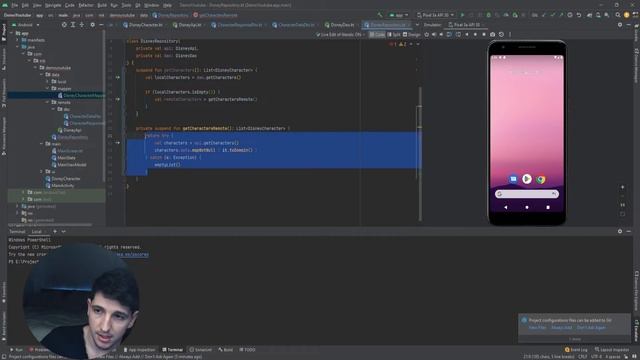Click Expand All icon in Project panel
The height and width of the screenshot is (360, 640).
pos(73,25)
